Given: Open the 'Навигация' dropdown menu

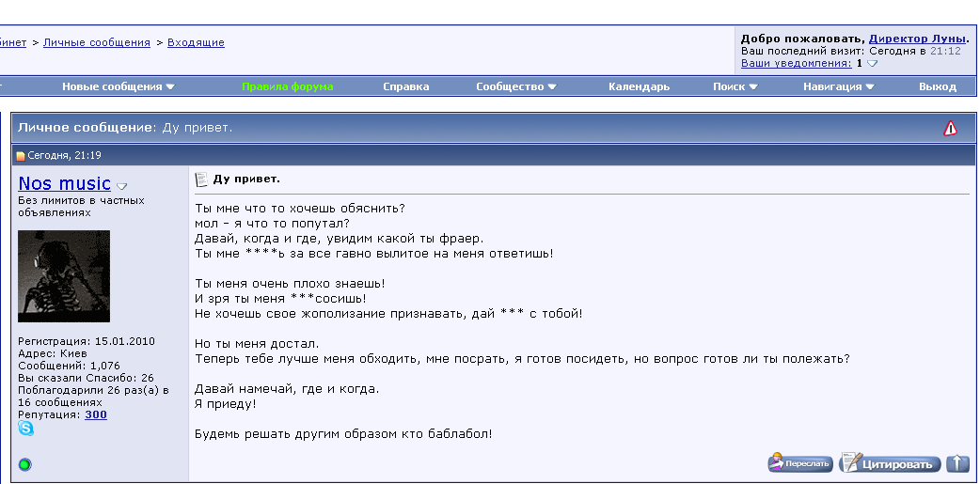Looking at the screenshot, I should (x=839, y=86).
